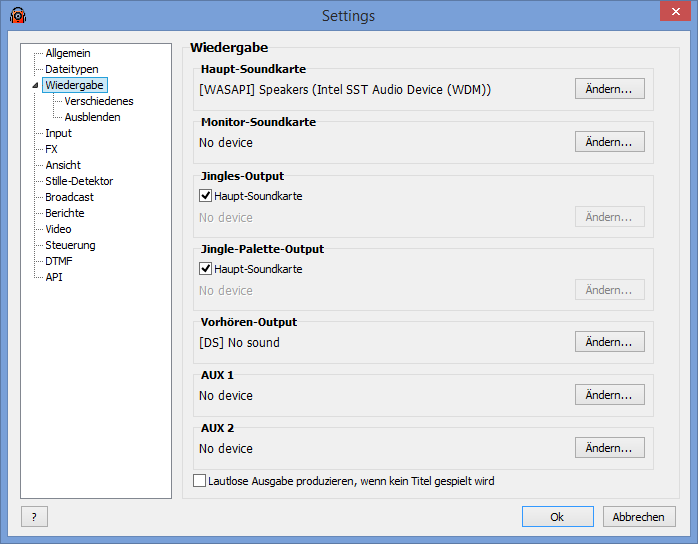Select Allgemein in the settings tree

click(x=68, y=53)
